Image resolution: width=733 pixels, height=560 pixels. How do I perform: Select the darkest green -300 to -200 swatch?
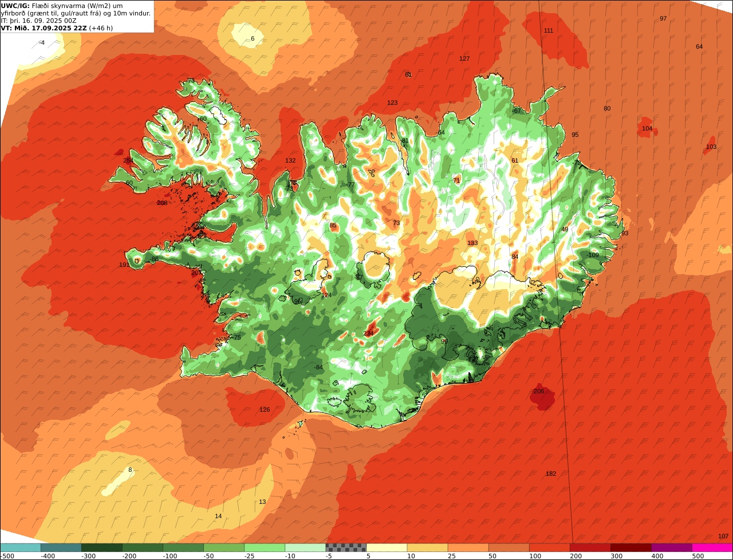pos(101,547)
